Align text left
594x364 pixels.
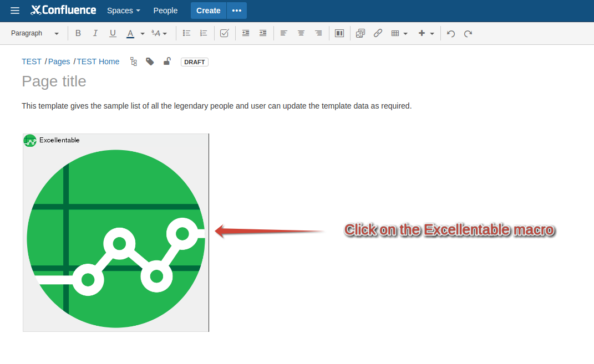(284, 33)
